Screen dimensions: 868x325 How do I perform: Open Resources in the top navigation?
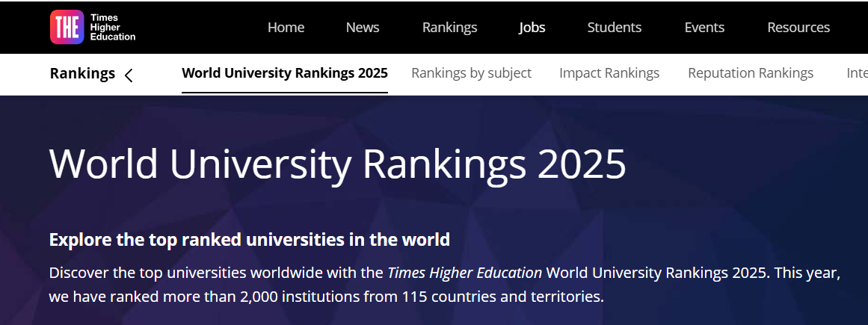point(798,27)
